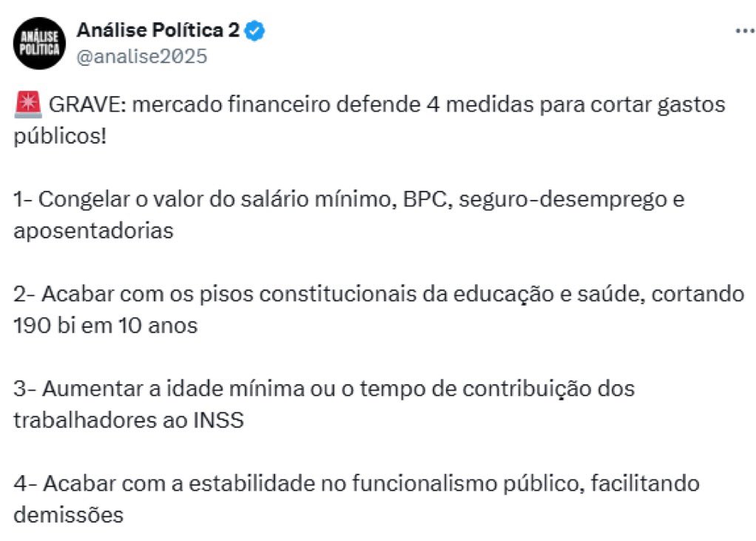Click the red siren emoji
756x541 pixels.
click(x=28, y=104)
